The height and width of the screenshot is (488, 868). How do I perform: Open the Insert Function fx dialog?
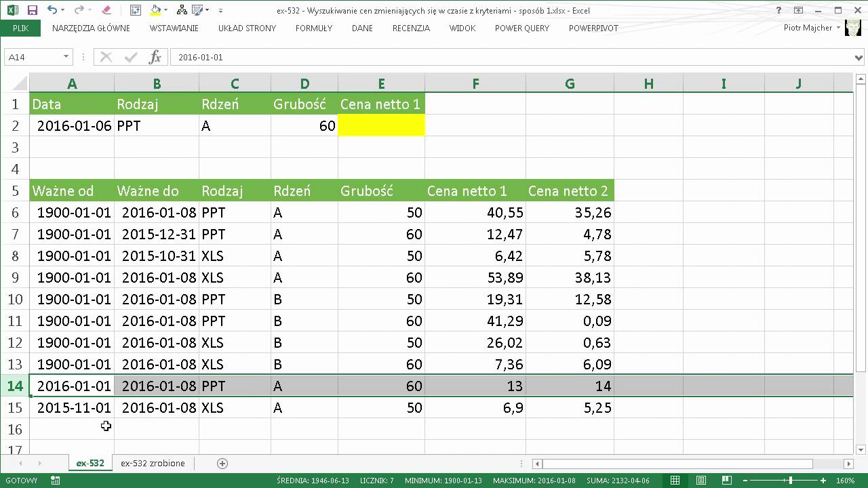(x=155, y=58)
